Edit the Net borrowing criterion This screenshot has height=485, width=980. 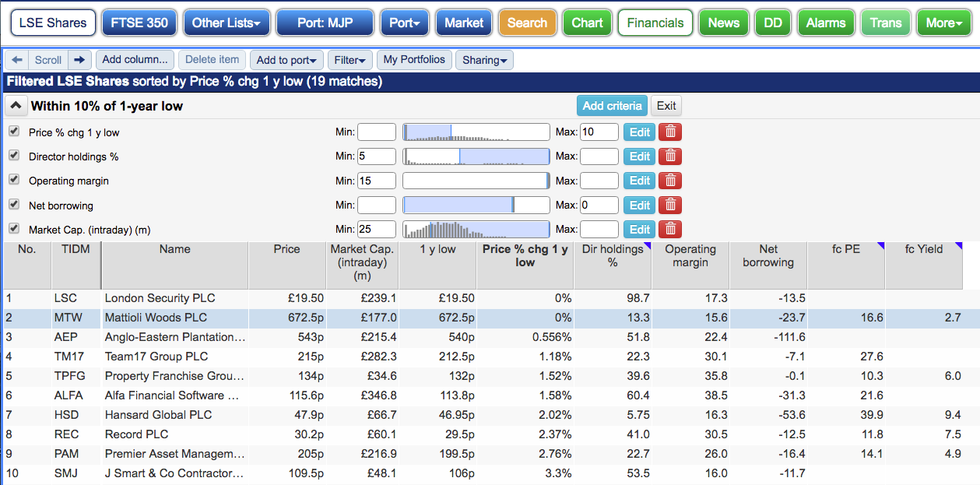[x=639, y=206]
